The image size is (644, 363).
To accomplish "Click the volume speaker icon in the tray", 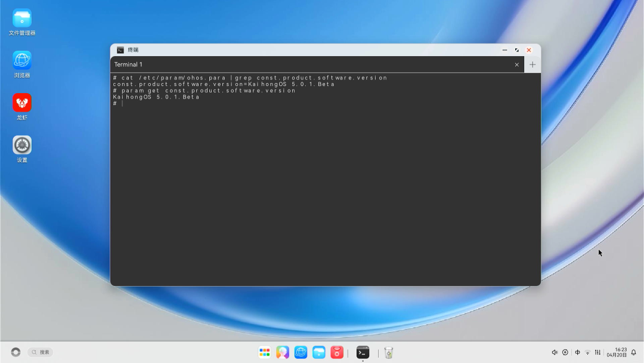I will tap(555, 352).
